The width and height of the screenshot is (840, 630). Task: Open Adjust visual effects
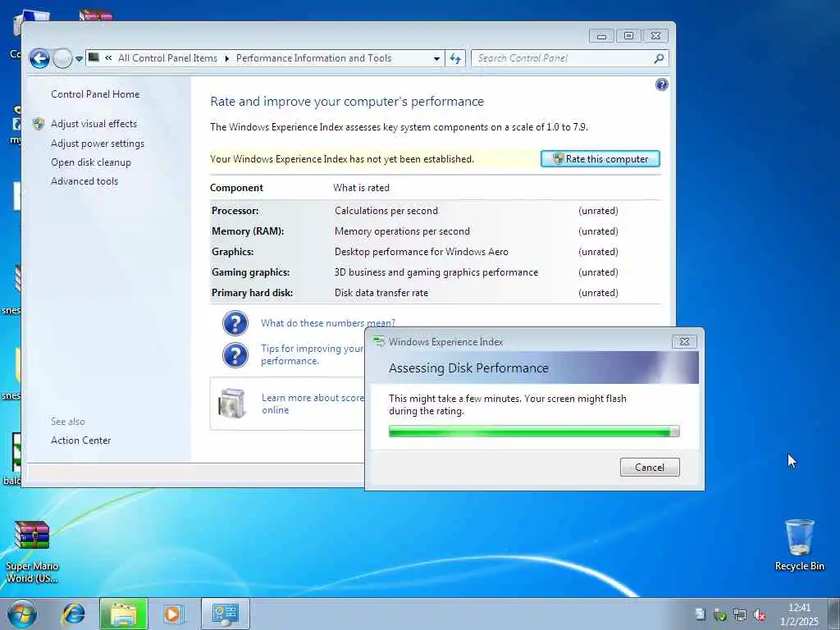pyautogui.click(x=94, y=124)
